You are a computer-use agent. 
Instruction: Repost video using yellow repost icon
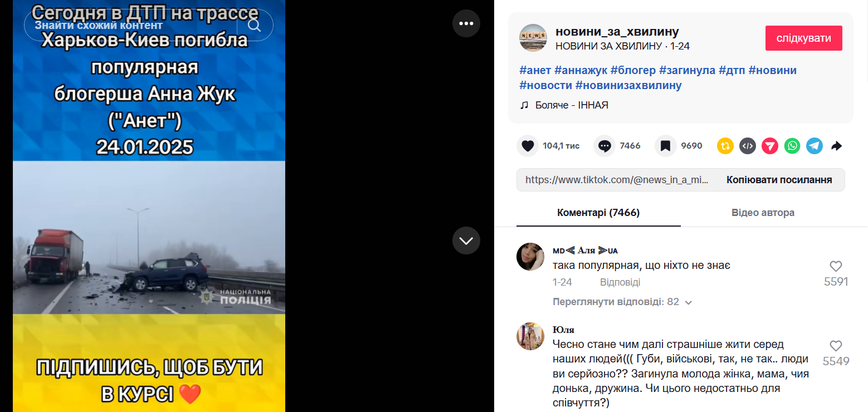click(x=725, y=146)
